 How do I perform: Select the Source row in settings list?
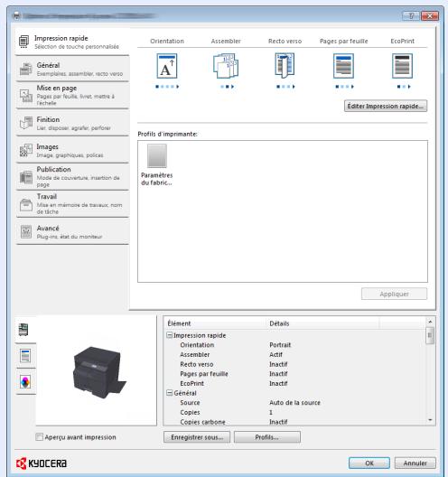[x=295, y=403]
